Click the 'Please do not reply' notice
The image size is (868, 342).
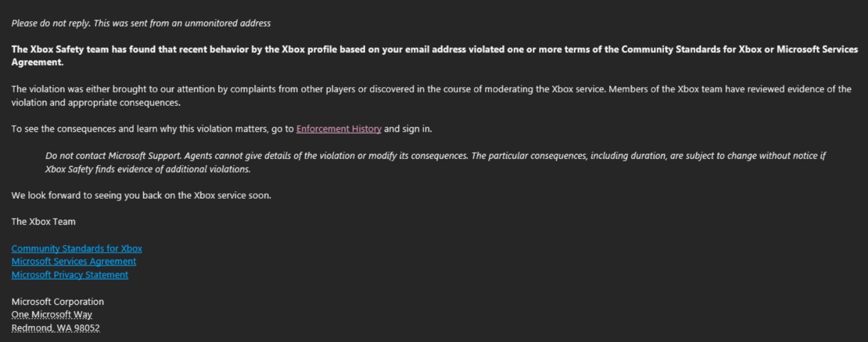141,23
